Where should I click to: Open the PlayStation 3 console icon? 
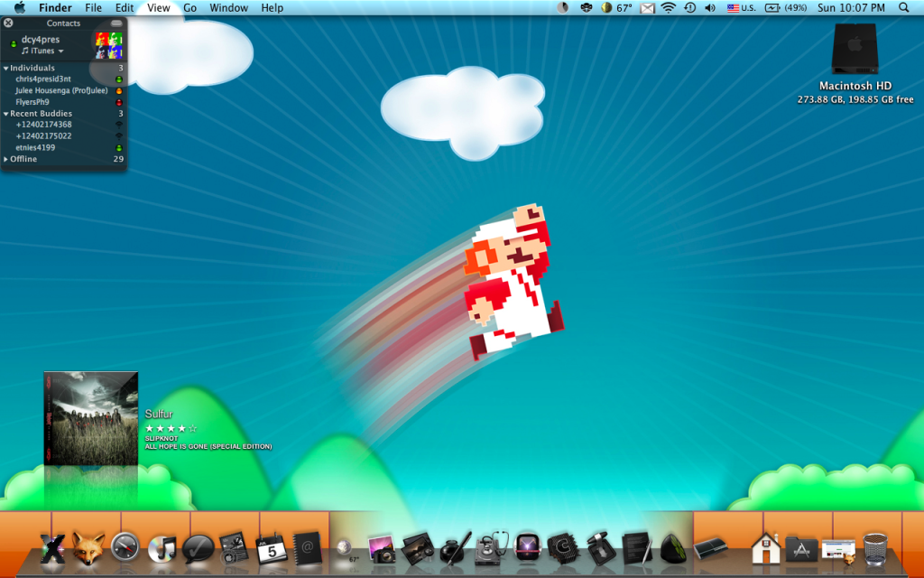(711, 548)
